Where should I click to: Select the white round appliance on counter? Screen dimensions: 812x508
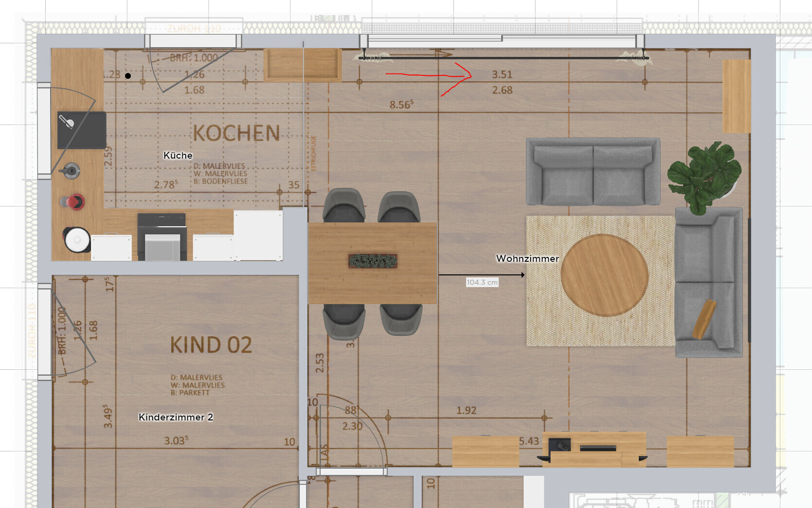(76, 240)
